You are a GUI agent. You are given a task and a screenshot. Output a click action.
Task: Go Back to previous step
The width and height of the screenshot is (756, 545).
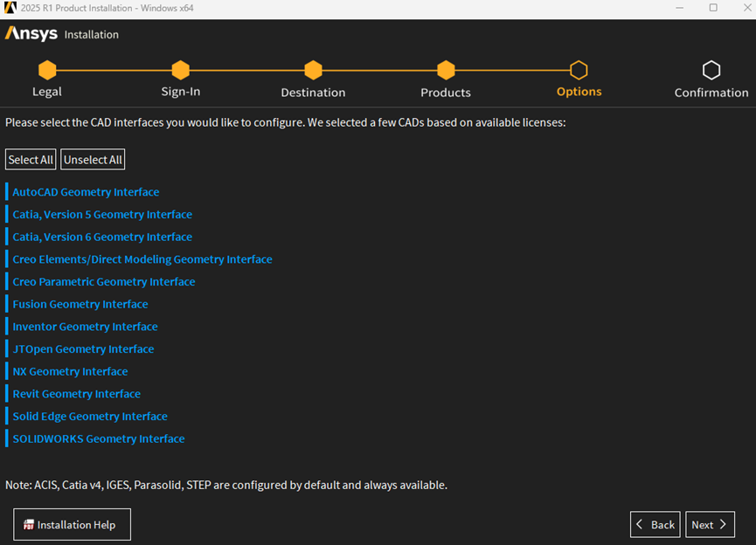click(x=655, y=524)
